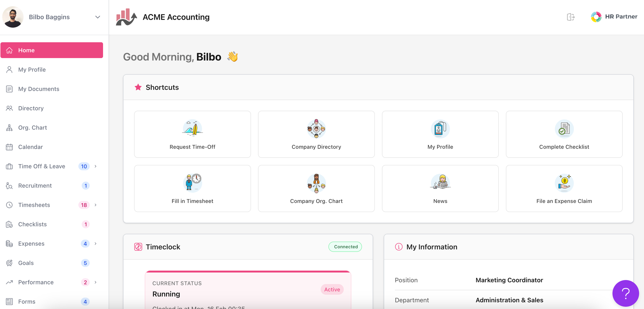
Task: Expand the Performance submenu chevron
Action: click(x=96, y=282)
